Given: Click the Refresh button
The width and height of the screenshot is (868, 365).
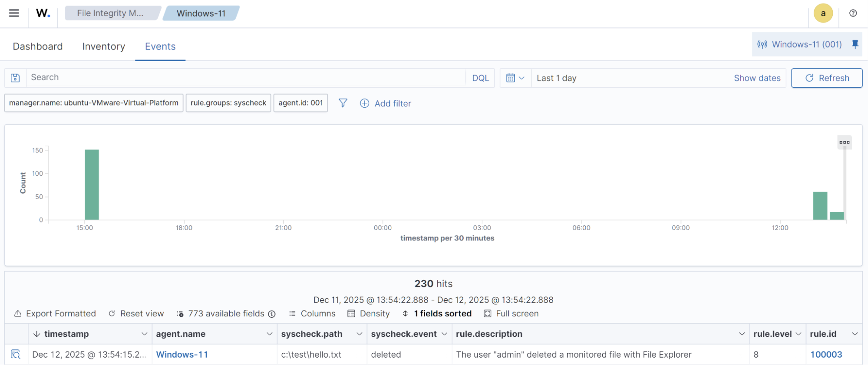Looking at the screenshot, I should click(x=826, y=78).
